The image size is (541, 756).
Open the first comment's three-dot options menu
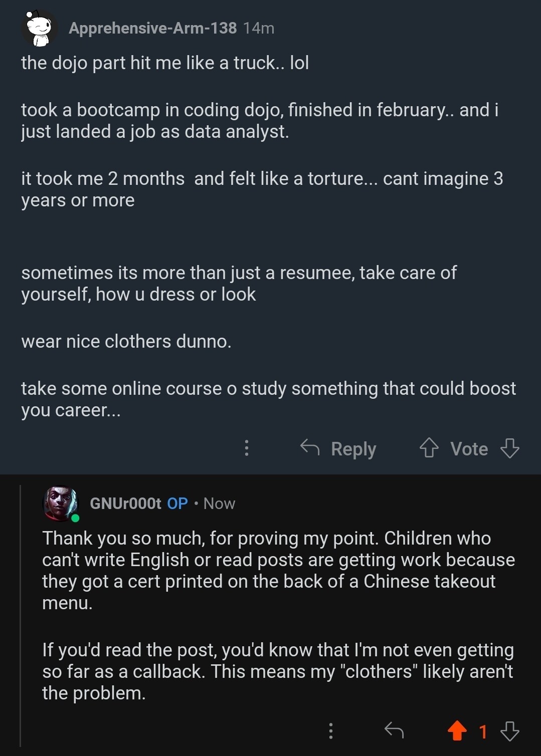(246, 448)
